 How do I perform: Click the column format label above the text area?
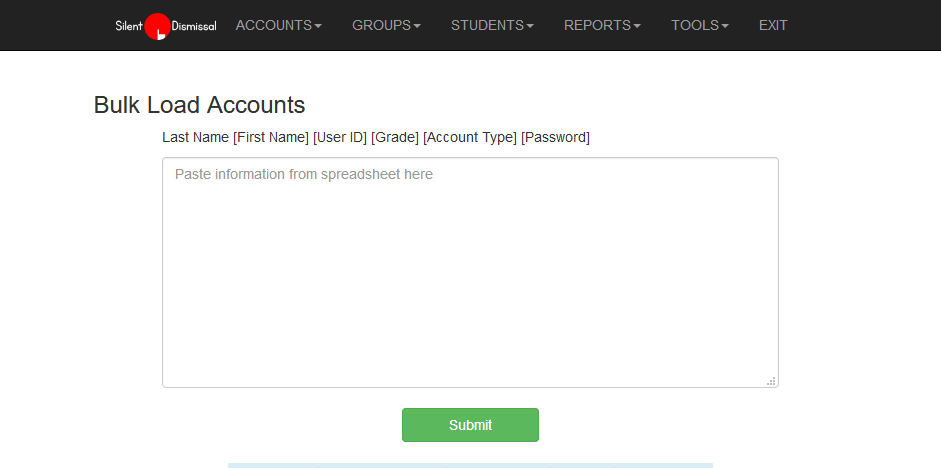coord(376,137)
